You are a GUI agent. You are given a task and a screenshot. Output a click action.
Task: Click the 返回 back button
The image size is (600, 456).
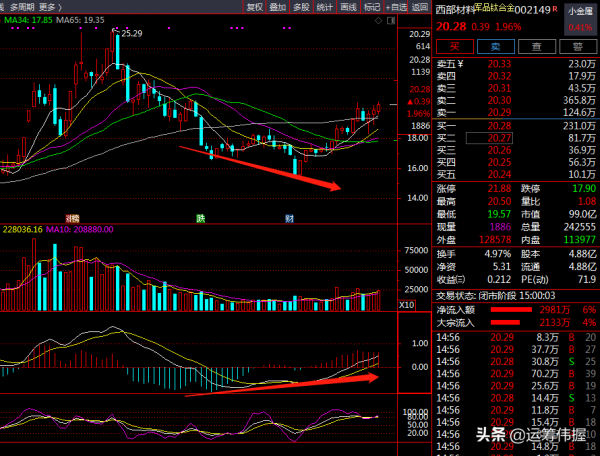(x=420, y=7)
